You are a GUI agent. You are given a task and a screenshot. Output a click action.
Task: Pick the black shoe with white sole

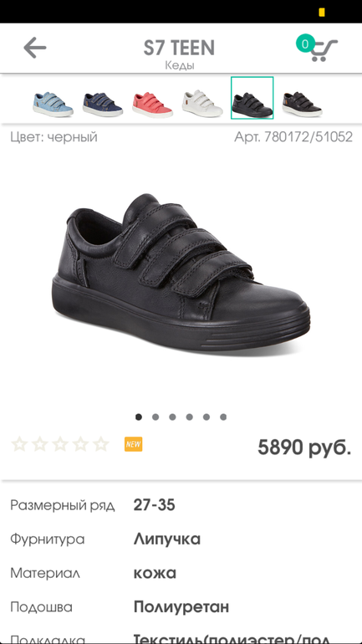[x=302, y=105]
